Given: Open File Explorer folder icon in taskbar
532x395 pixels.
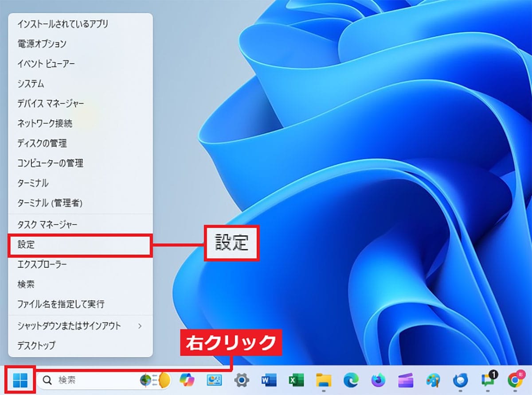Looking at the screenshot, I should coord(324,380).
